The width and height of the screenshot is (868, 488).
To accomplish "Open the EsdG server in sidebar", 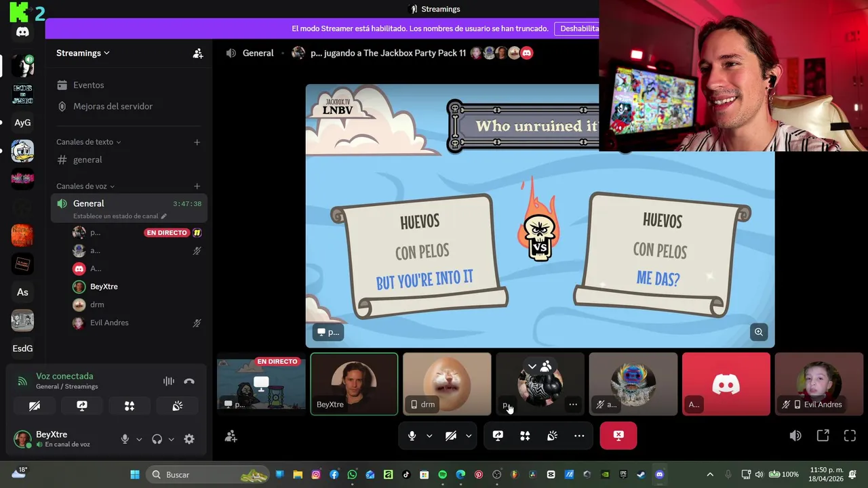I will (x=22, y=348).
